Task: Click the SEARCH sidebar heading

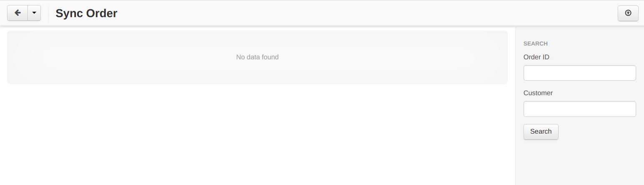Action: tap(535, 43)
